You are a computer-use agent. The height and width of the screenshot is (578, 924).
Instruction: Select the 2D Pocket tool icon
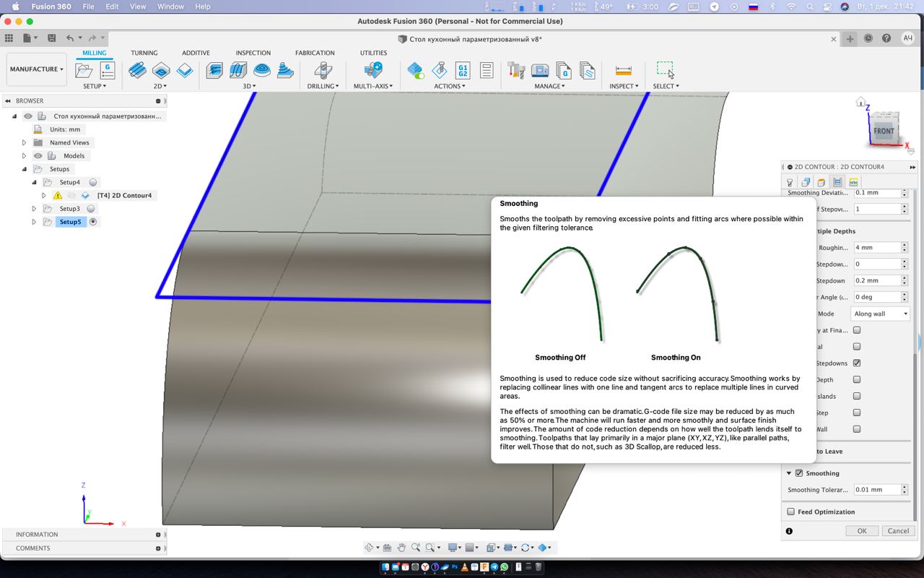[161, 70]
